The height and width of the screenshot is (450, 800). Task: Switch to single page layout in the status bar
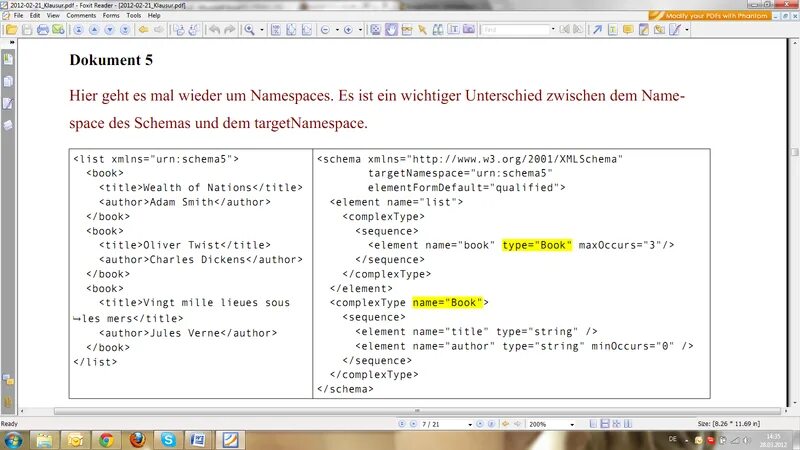tap(593, 424)
